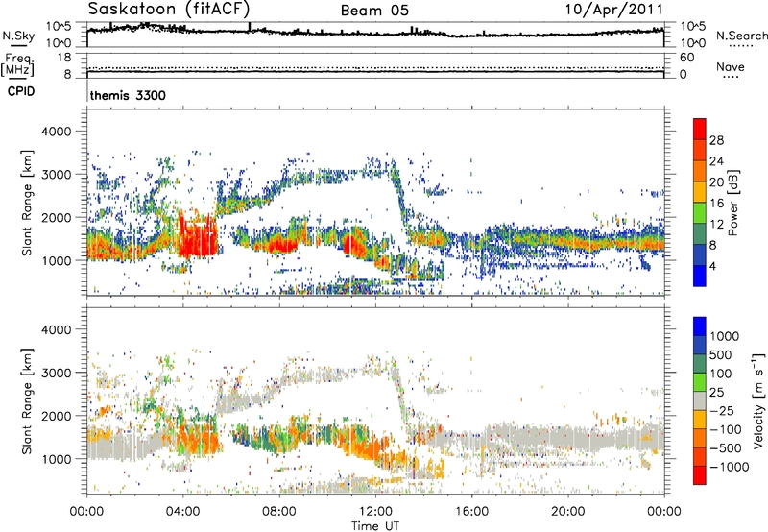Image resolution: width=768 pixels, height=532 pixels.
Task: Click the 'Saskatoon (fitACF)' plot title
Action: click(169, 9)
